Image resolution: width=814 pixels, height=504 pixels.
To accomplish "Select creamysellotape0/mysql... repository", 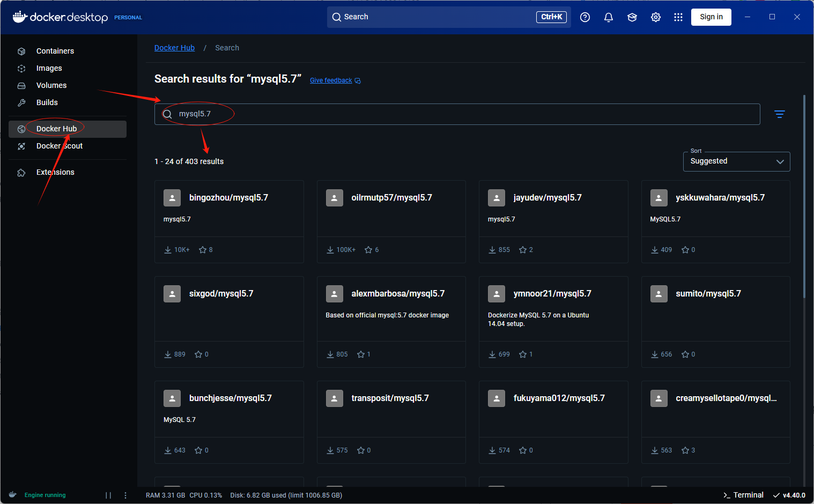I will [716, 422].
